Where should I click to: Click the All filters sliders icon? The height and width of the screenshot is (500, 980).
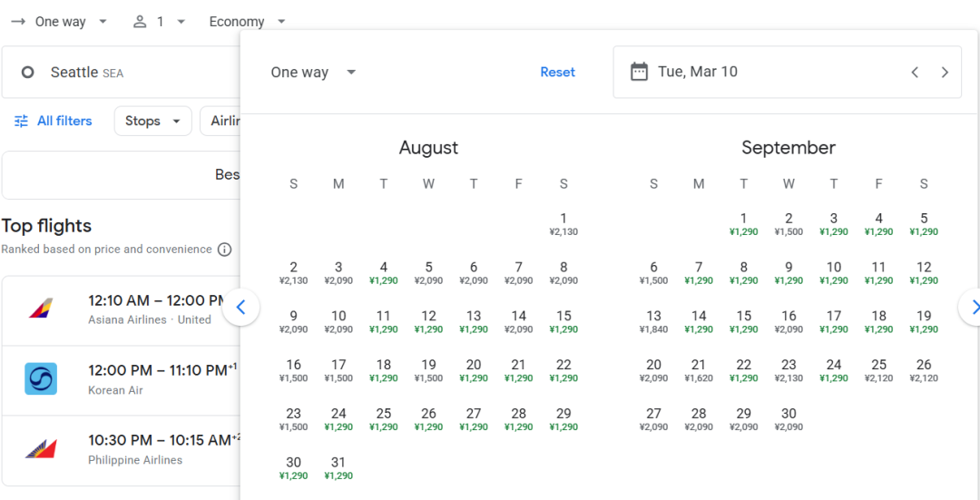[21, 121]
